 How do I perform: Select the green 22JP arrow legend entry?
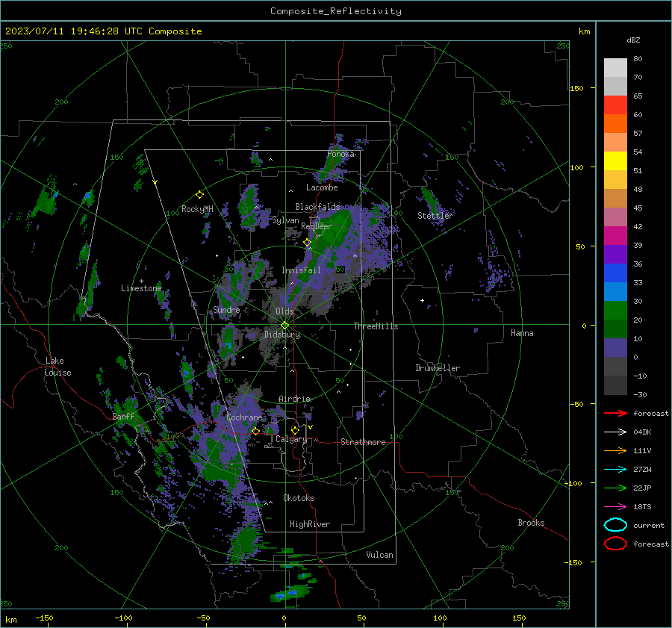click(615, 488)
